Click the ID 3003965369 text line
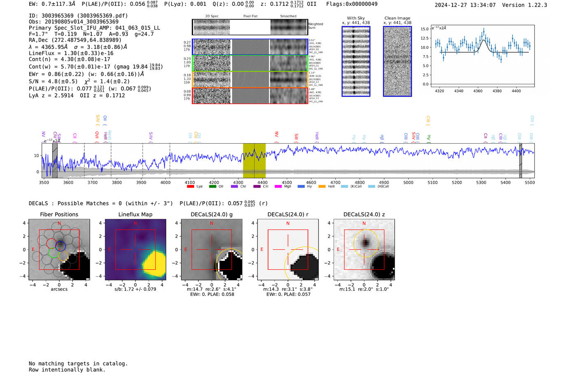The width and height of the screenshot is (576, 392). tap(78, 16)
